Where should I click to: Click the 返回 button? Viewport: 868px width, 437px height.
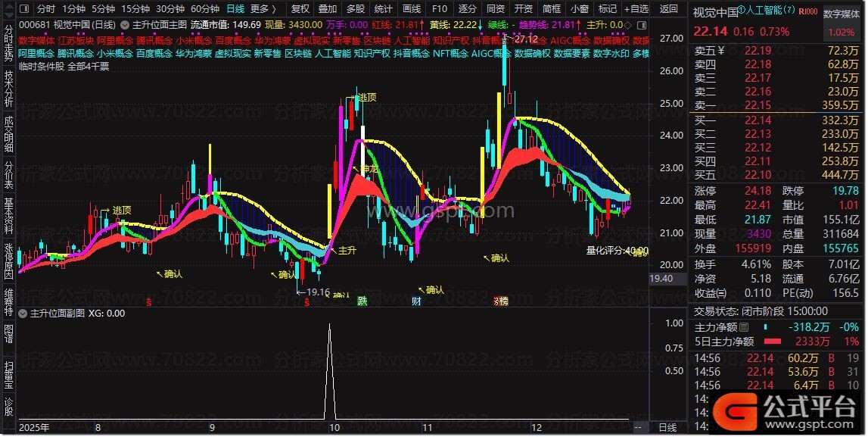[669, 9]
